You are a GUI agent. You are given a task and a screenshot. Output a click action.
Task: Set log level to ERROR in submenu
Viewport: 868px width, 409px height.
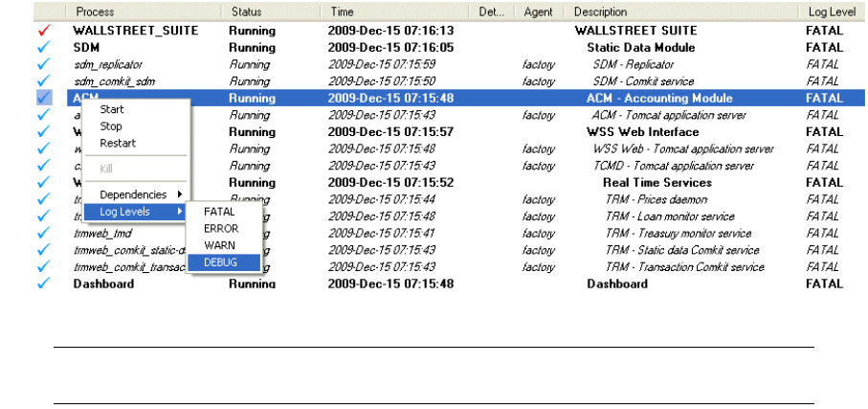click(x=224, y=228)
